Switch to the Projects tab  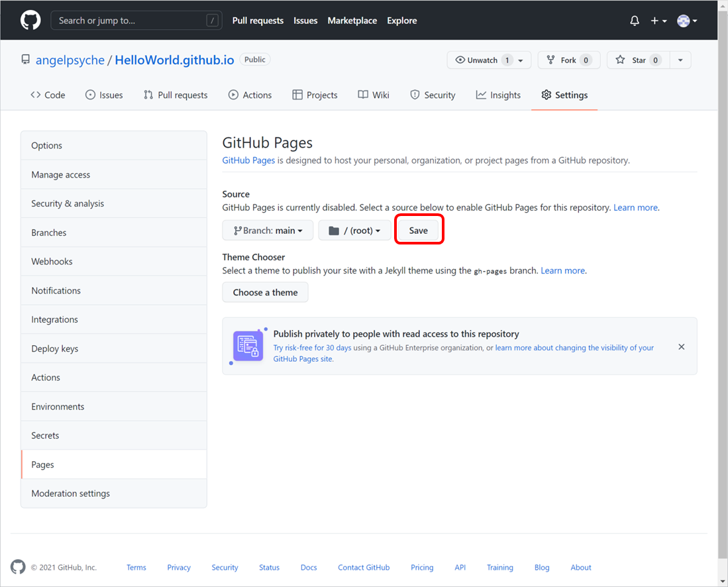point(315,95)
